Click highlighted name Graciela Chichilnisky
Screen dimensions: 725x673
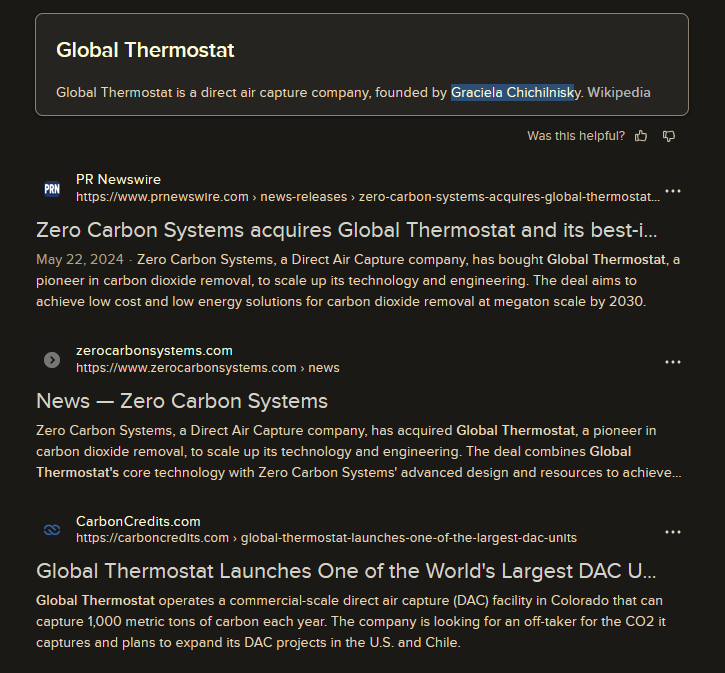(516, 92)
